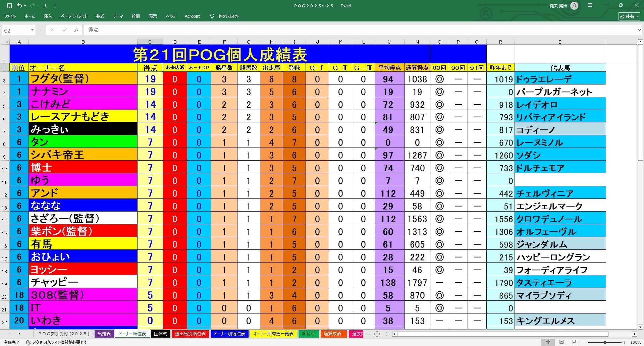The width and height of the screenshot is (644, 346).
Task: Switch to Page Break Preview icon
Action: (x=574, y=342)
